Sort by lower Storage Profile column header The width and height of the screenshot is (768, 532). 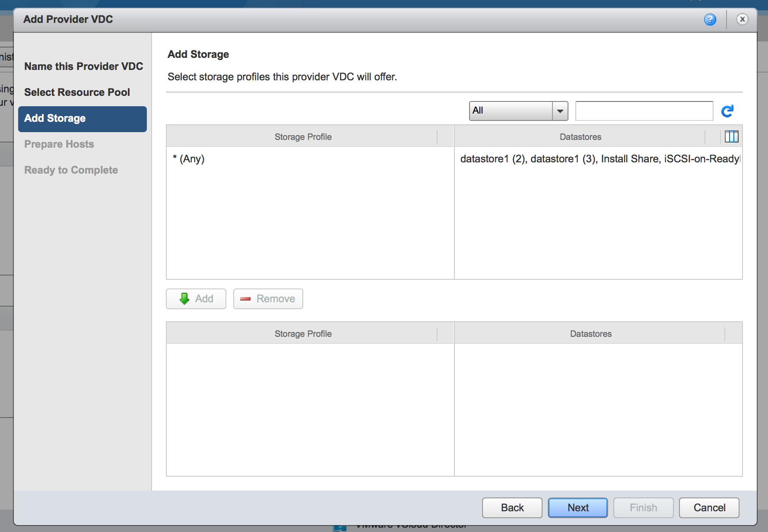click(303, 334)
